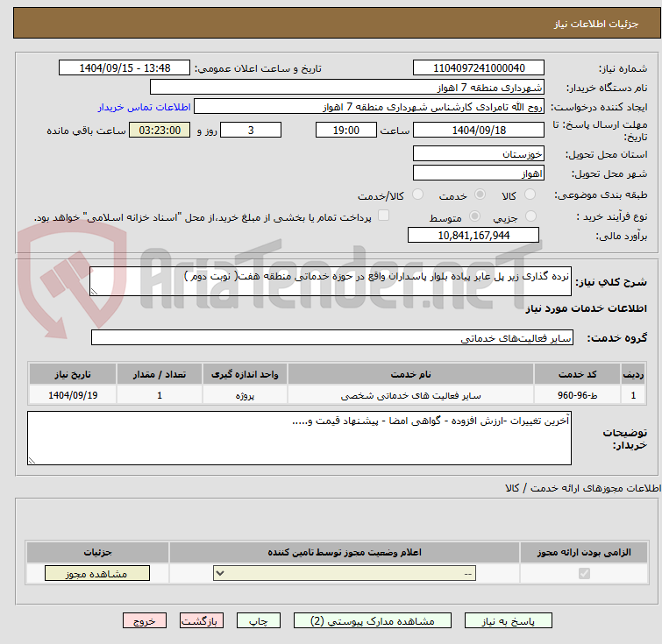Click the delivery city field اهواز
This screenshot has height=644, width=662.
479,173
